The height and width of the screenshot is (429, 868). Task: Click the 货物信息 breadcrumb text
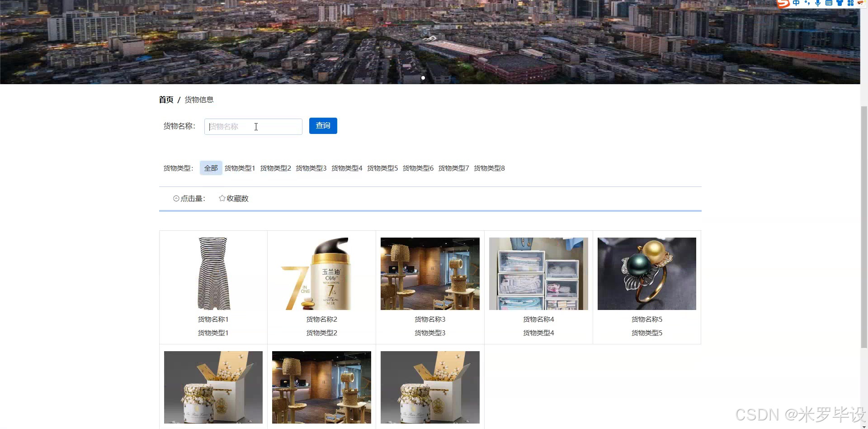199,100
